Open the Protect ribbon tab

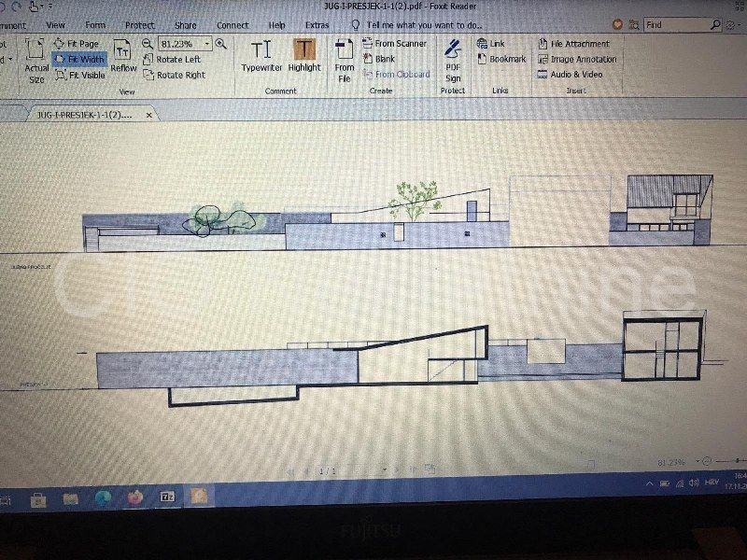(139, 25)
